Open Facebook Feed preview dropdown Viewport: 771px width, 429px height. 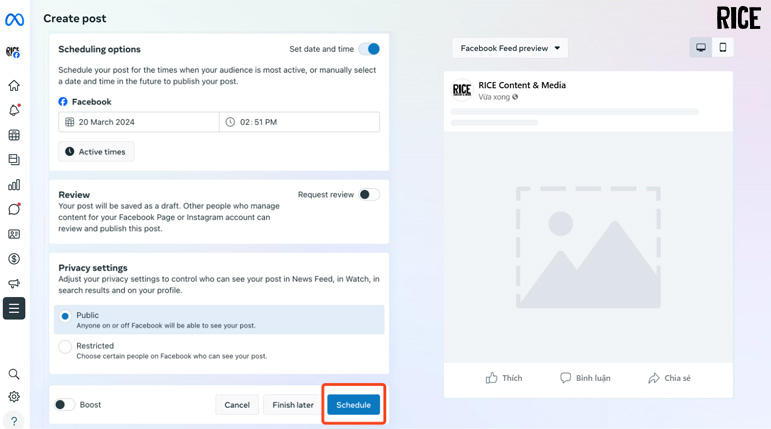coord(510,48)
